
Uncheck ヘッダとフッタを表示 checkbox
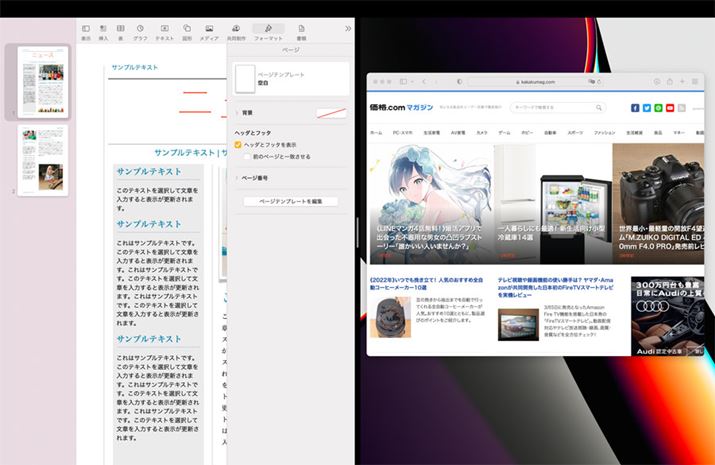(x=238, y=145)
